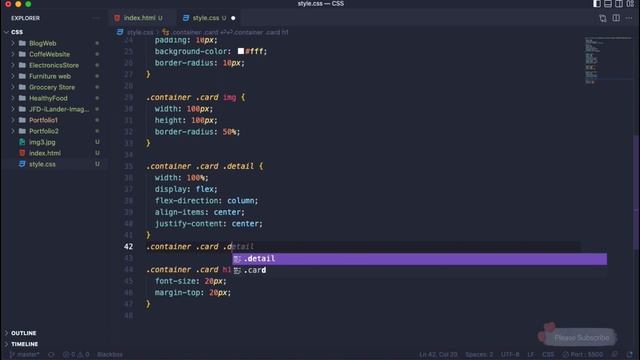Expand the BlogWeb folder chevron
Screen dimensions: 640x360
click(x=13, y=43)
